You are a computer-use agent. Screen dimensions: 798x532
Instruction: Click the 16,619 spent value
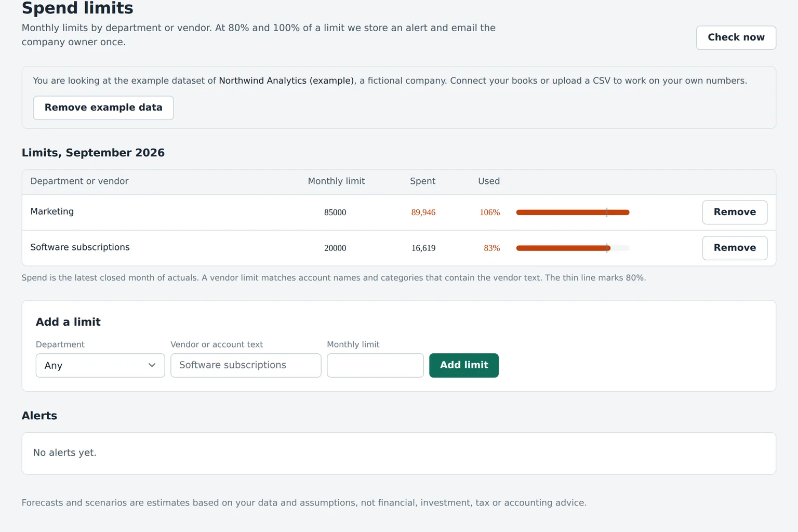click(423, 248)
